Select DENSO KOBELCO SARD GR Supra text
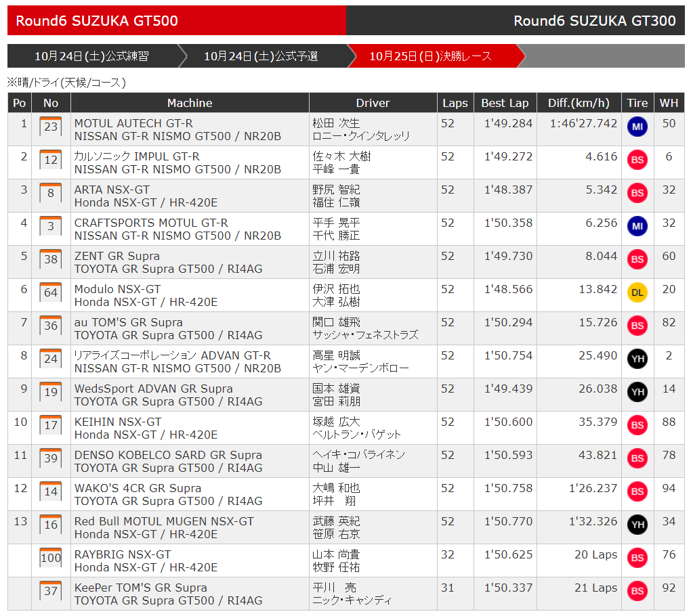 [x=168, y=455]
